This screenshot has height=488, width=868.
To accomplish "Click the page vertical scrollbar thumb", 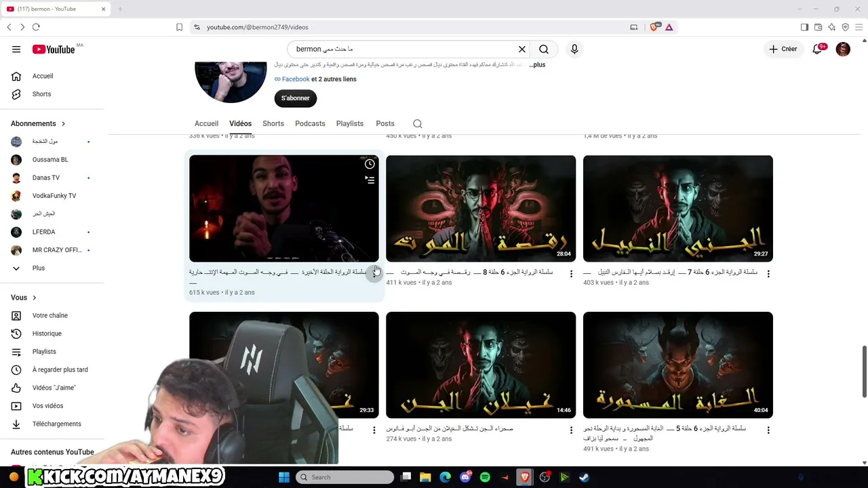I will [865, 371].
